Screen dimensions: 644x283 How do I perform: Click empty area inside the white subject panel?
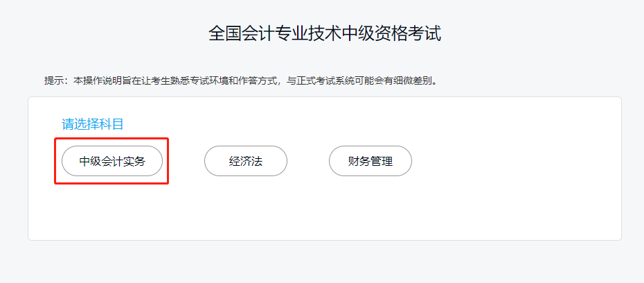tap(325, 209)
